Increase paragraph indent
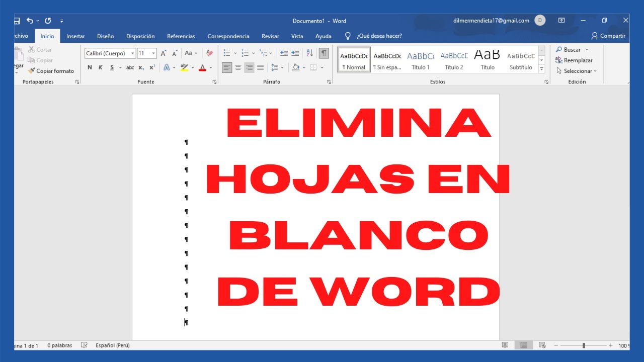 pyautogui.click(x=295, y=53)
